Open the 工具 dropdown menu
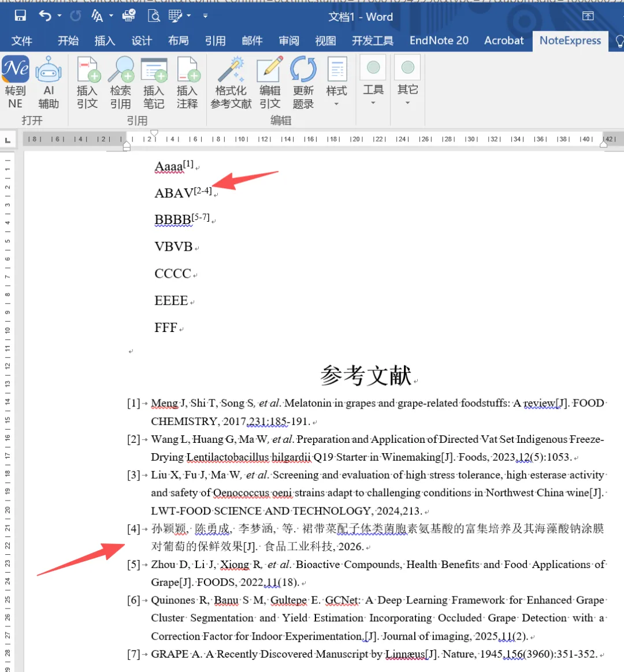This screenshot has width=624, height=672. pos(373,81)
